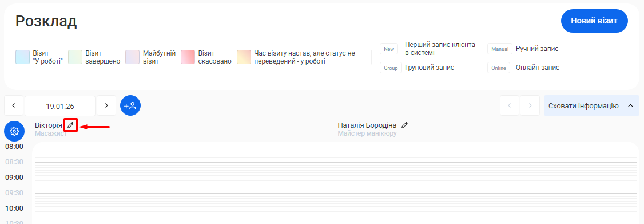Click the Візит скасовано red swatch

tap(188, 57)
